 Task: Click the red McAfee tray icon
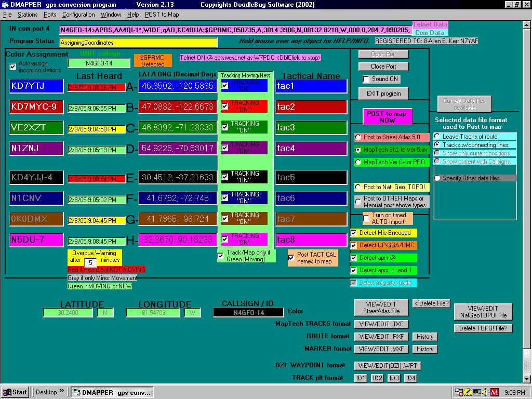click(495, 392)
